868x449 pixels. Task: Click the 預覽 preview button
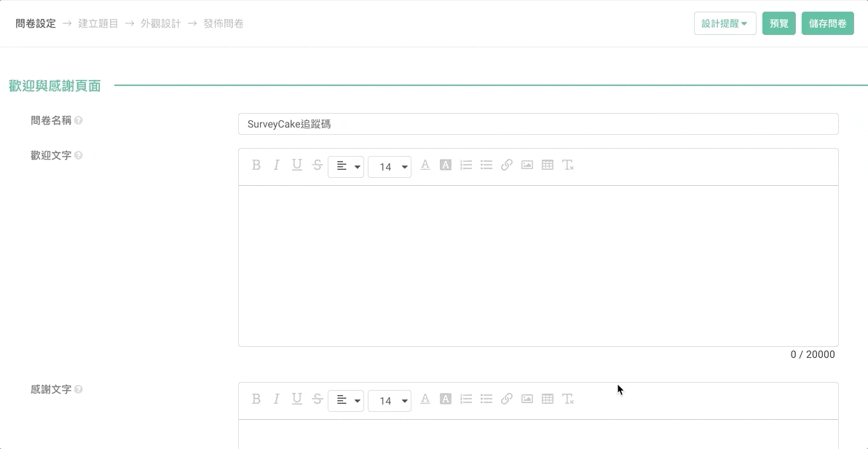tap(779, 23)
